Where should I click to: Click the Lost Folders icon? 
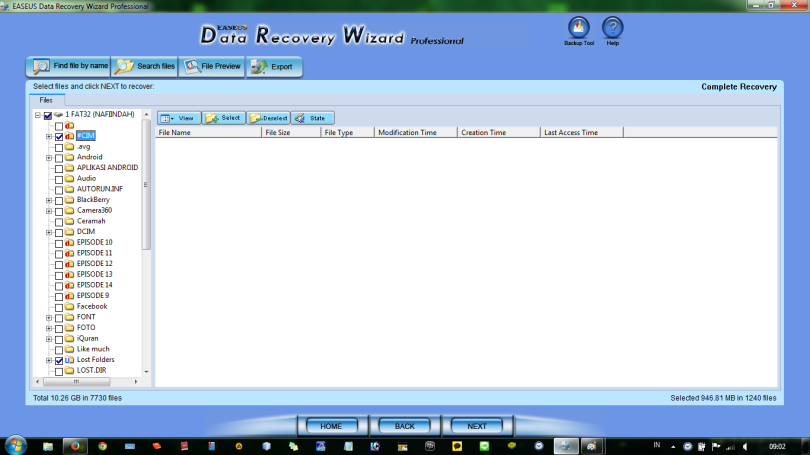point(69,360)
